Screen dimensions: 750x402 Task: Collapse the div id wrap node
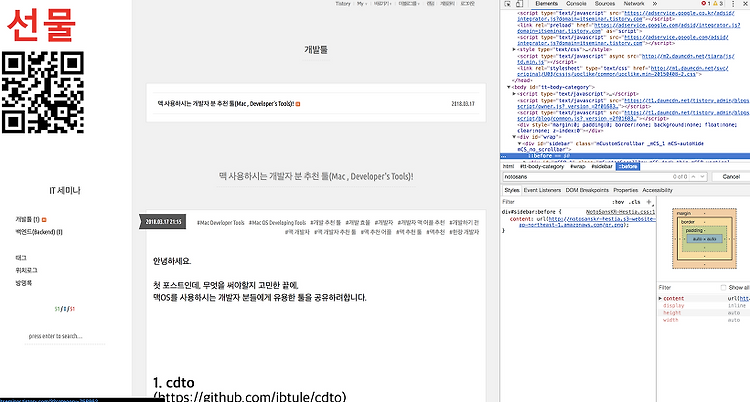[514, 137]
